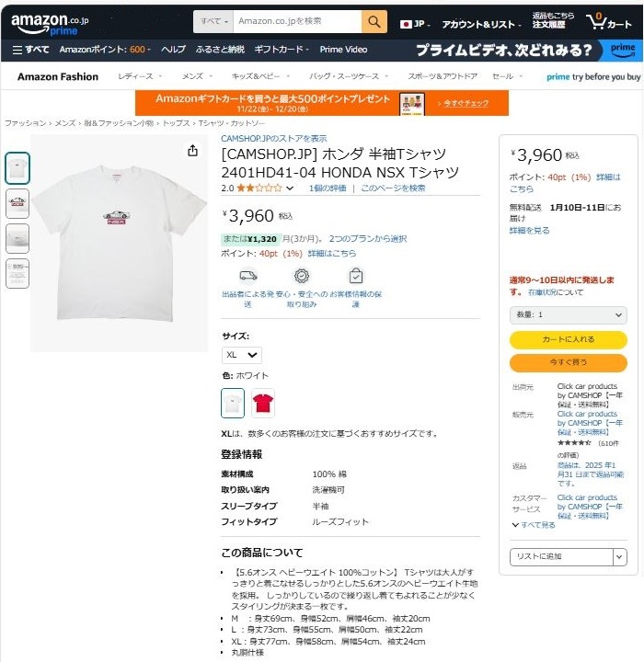This screenshot has height=662, width=644.
Task: Click the search magnifier button
Action: (374, 21)
